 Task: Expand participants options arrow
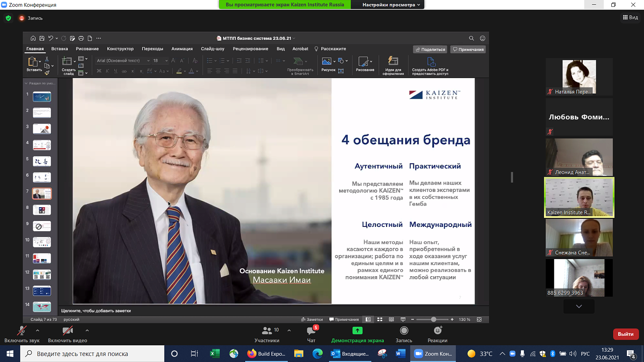289,330
